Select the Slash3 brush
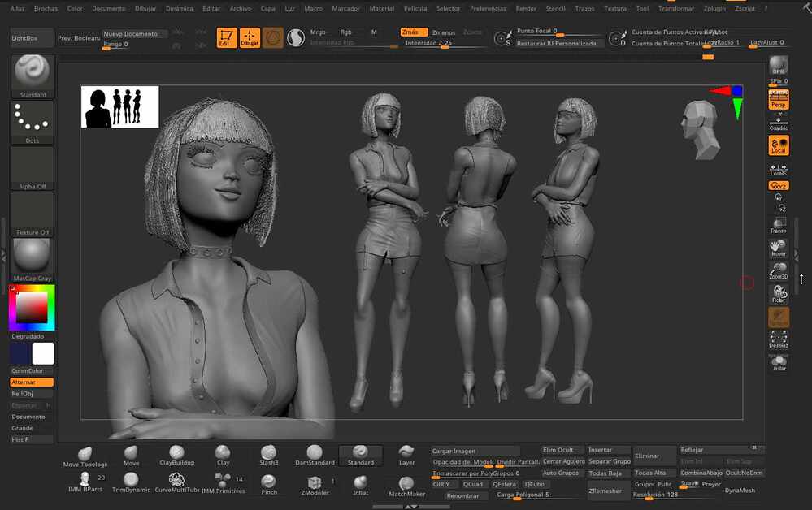The height and width of the screenshot is (510, 812). [x=269, y=456]
